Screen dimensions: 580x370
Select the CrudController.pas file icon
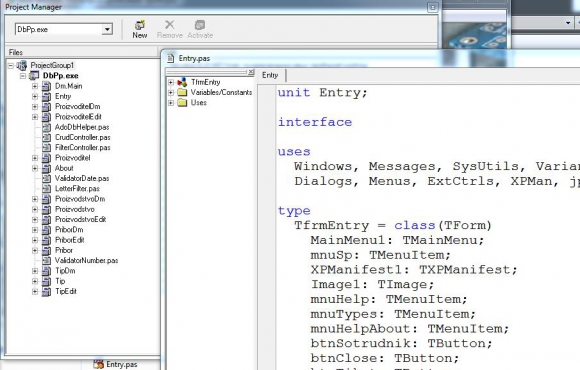point(46,138)
